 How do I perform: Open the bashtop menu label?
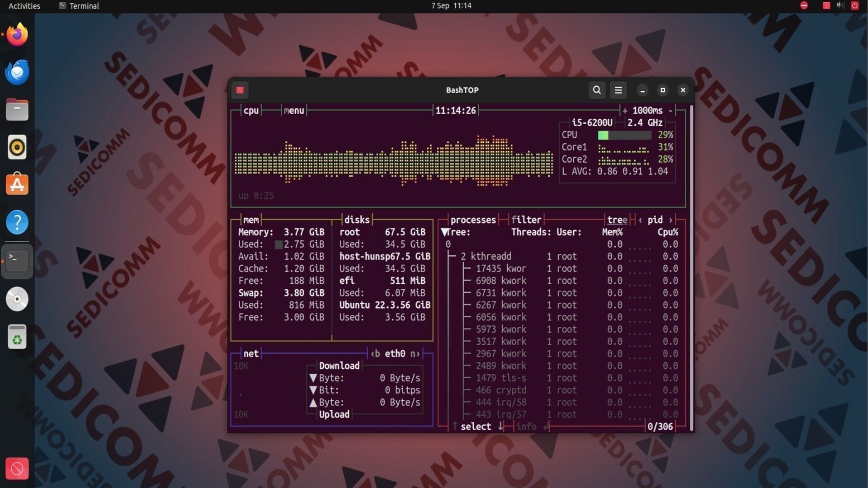click(294, 111)
